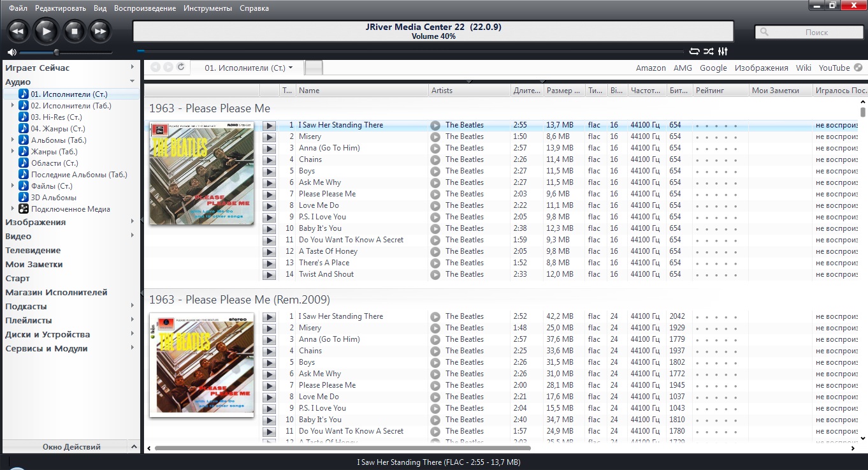Image resolution: width=868 pixels, height=470 pixels.
Task: Select the Rem.2009 stereo album cover
Action: 201,364
